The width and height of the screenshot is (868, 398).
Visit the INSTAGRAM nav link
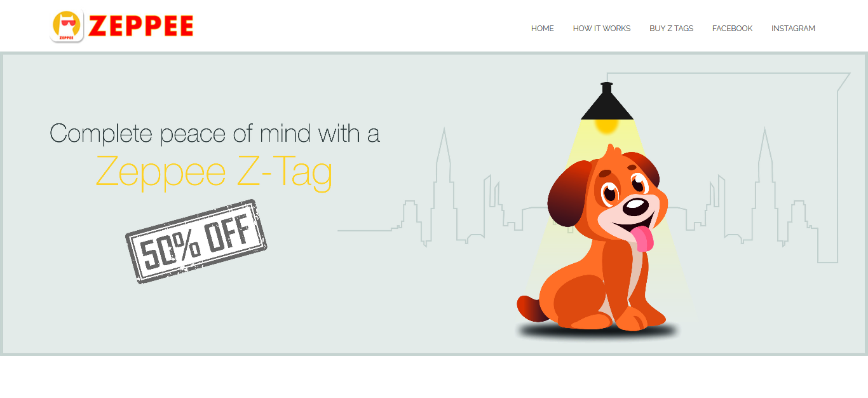(x=793, y=29)
